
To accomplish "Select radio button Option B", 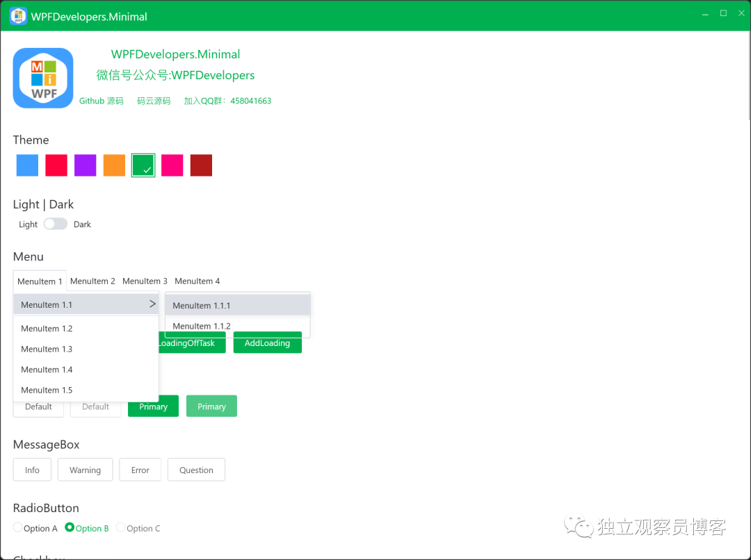I will [70, 527].
